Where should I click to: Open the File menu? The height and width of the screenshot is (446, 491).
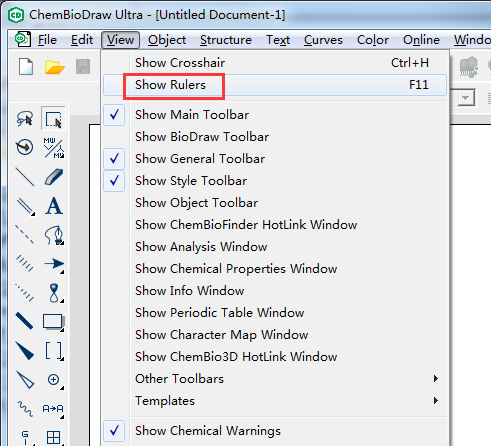tap(47, 40)
